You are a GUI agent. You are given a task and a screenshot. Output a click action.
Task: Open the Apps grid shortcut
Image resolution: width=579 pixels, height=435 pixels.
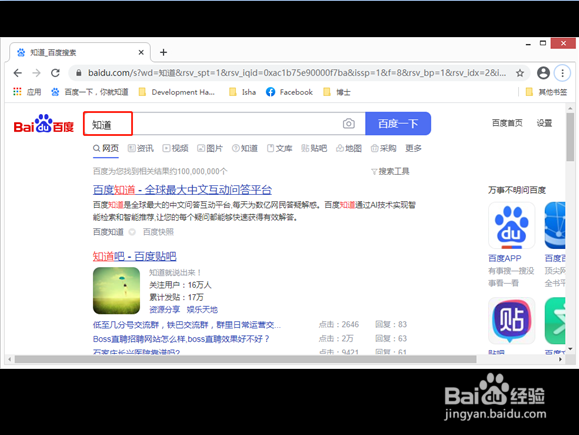pos(27,92)
